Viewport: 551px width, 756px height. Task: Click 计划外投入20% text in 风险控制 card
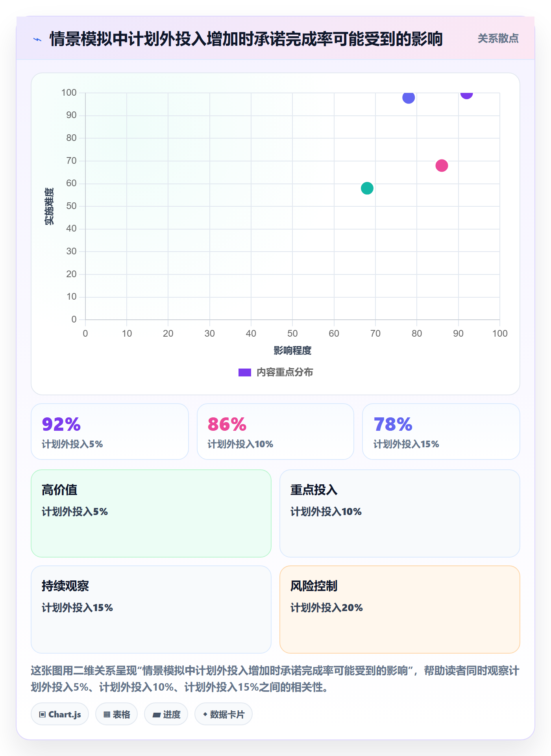[x=327, y=608]
